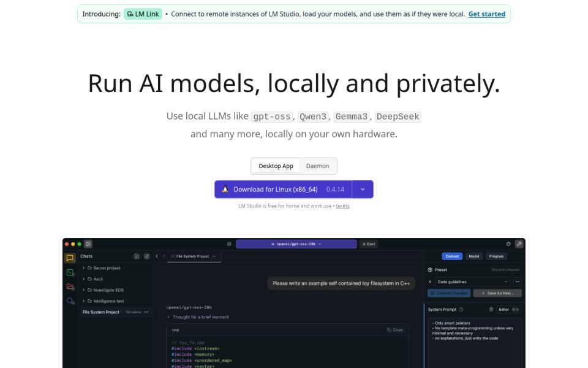The height and width of the screenshot is (368, 588).
Task: Click the wrench settings icon
Action: 519,244
